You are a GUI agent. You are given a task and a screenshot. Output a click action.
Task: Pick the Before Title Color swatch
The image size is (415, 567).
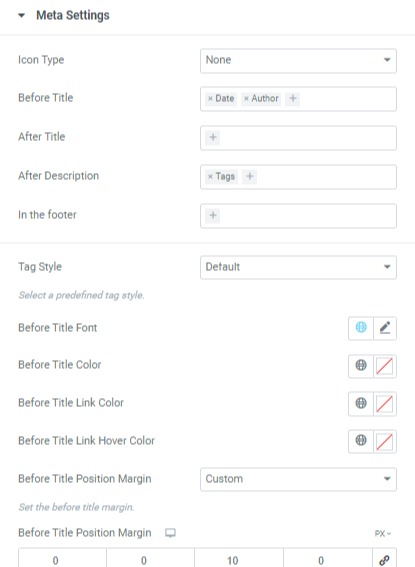385,366
